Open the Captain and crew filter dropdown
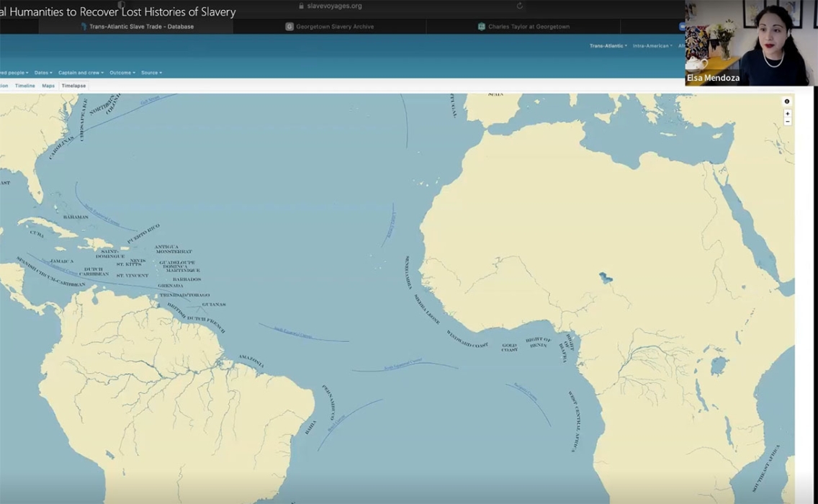 coord(81,73)
